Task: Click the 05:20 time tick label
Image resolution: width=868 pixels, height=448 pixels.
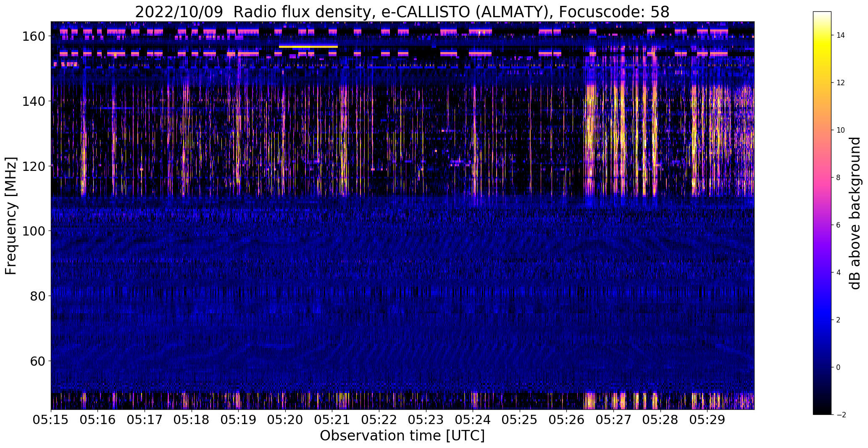Action: coord(285,420)
